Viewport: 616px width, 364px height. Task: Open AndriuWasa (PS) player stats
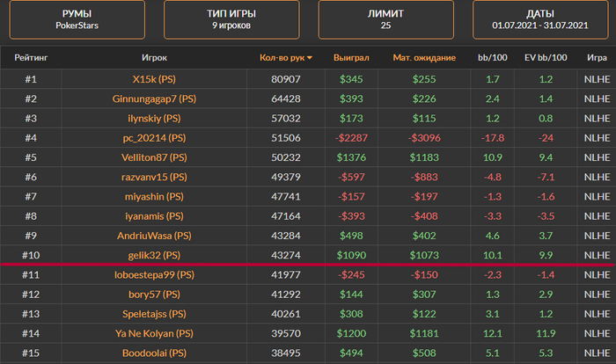pyautogui.click(x=154, y=236)
